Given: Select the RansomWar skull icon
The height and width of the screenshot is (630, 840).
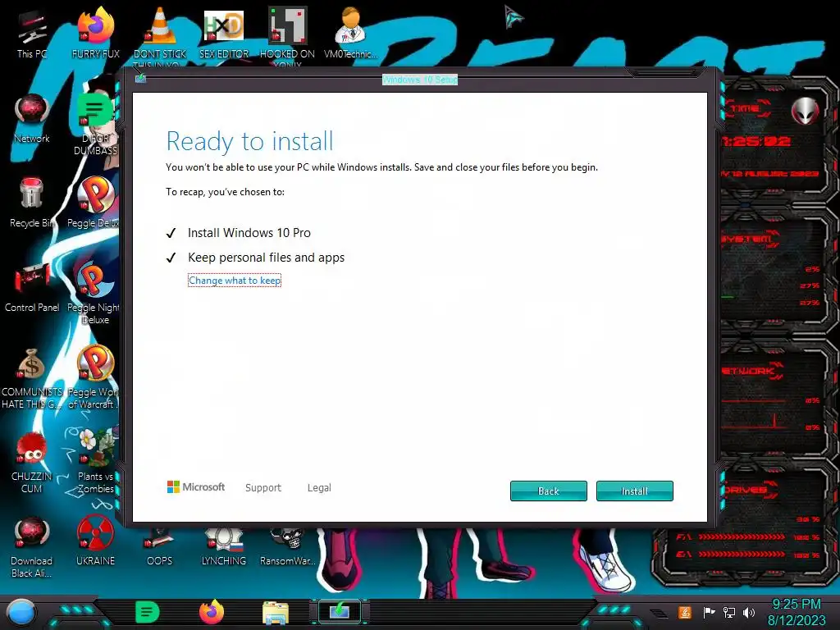Looking at the screenshot, I should [x=288, y=546].
